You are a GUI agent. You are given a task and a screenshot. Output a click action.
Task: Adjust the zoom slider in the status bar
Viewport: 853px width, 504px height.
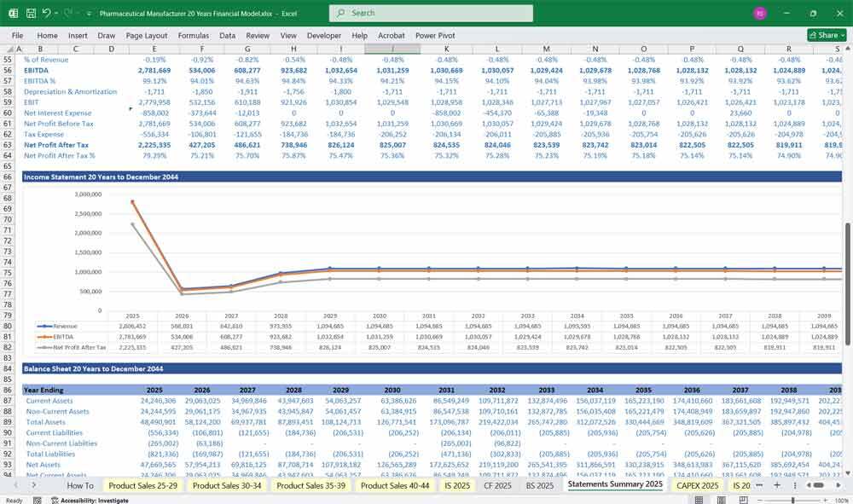793,499
